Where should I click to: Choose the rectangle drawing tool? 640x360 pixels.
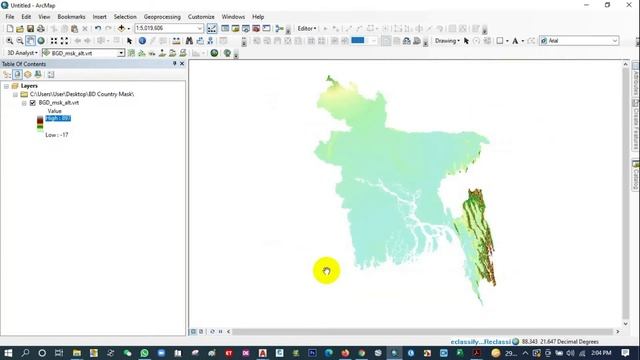tap(500, 41)
